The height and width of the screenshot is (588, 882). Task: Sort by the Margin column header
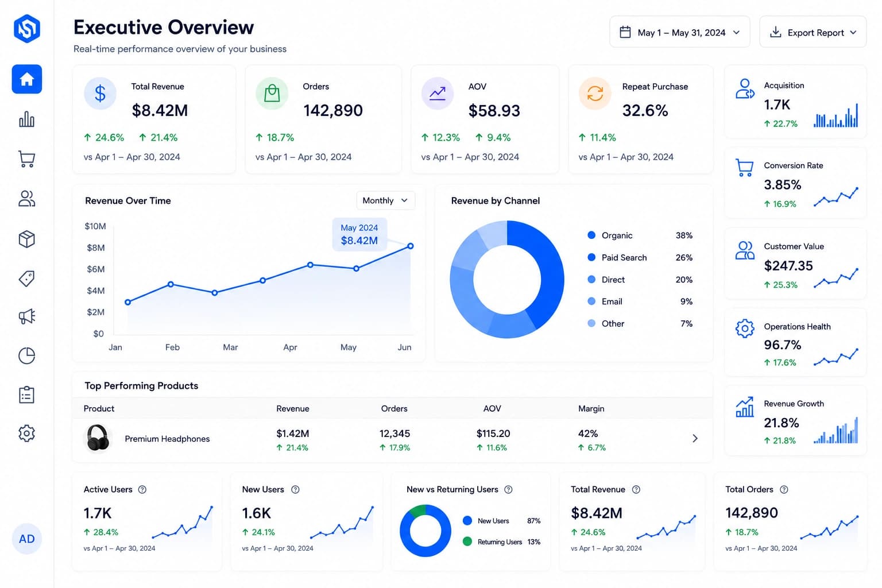click(x=591, y=409)
